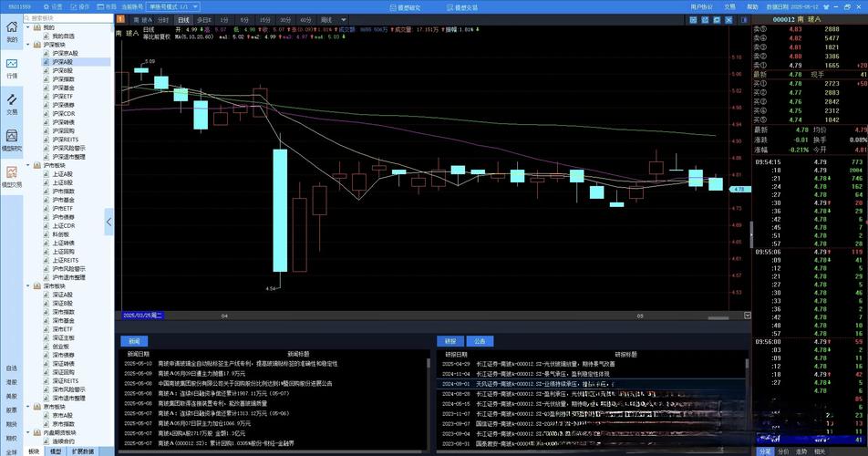Switch to 扩展数据 tab at bottom of tree
This screenshot has height=456, width=868.
click(x=83, y=451)
